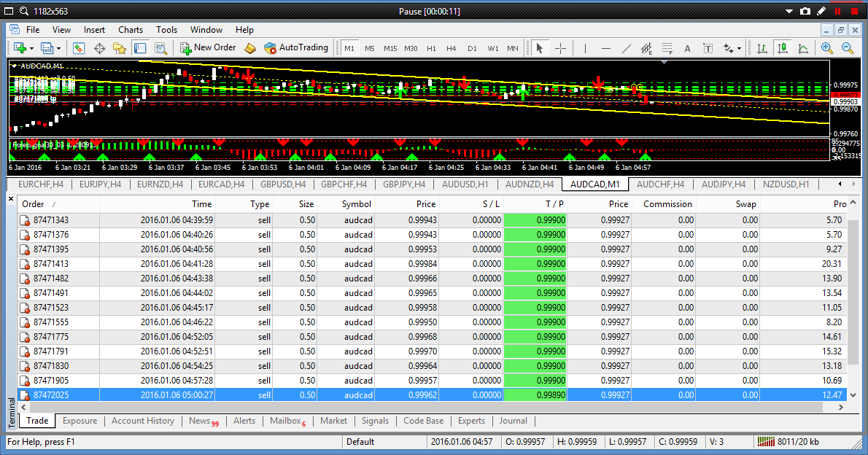Screen dimensions: 868x455
Task: Open the recorder bar dropdown triangle
Action: coord(788,11)
